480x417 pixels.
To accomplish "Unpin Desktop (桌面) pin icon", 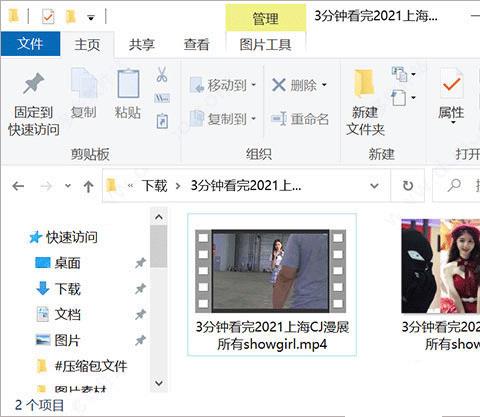I will coord(140,263).
